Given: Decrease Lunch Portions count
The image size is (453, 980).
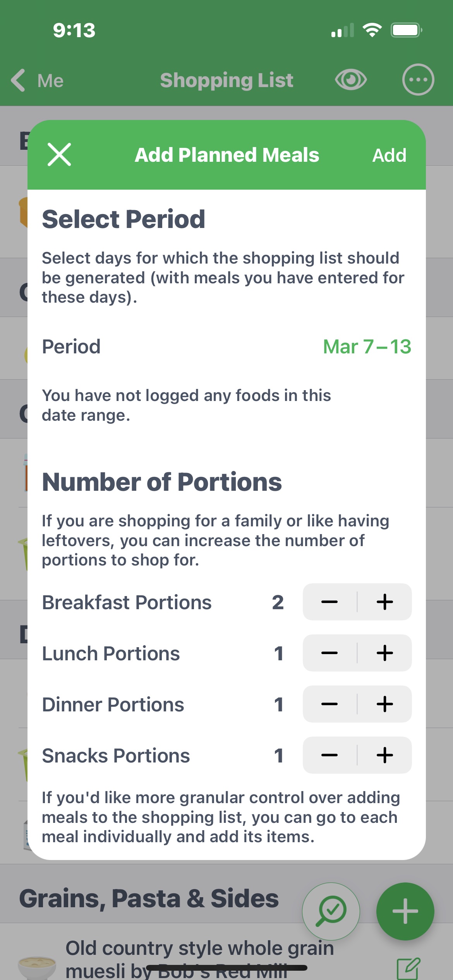Looking at the screenshot, I should pos(329,653).
